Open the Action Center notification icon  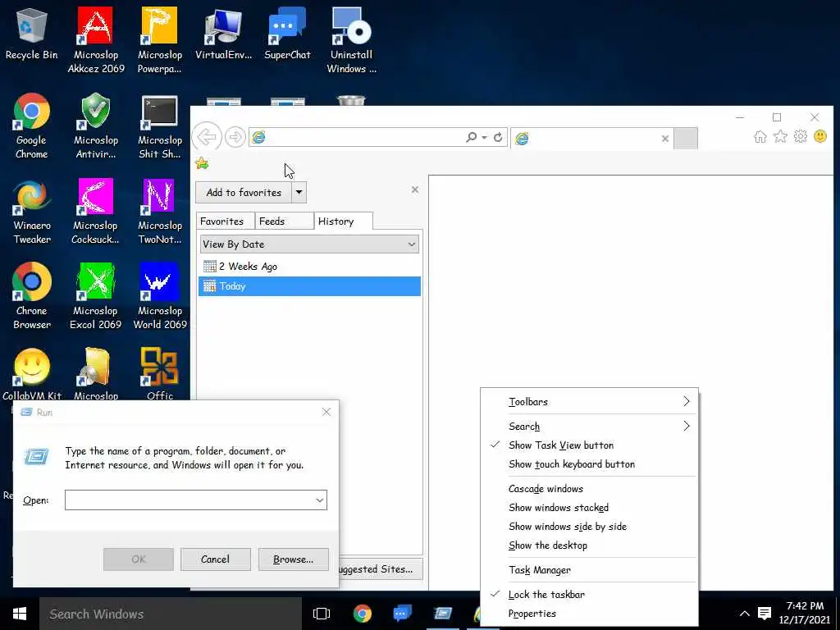tap(765, 614)
